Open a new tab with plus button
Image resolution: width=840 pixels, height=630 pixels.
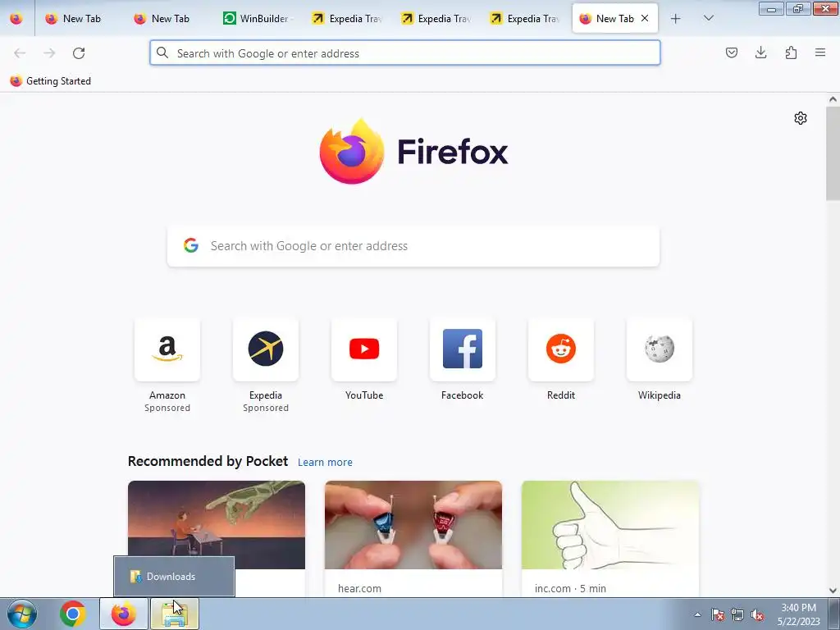[x=676, y=19]
